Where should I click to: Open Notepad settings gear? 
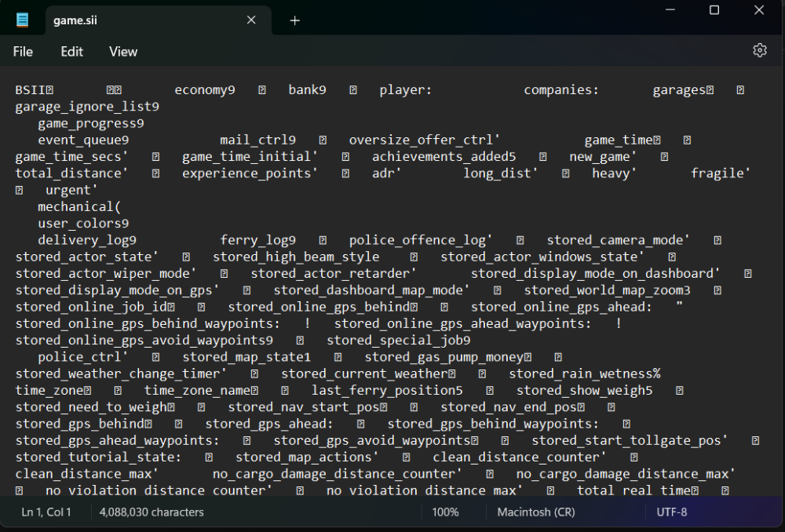(759, 50)
